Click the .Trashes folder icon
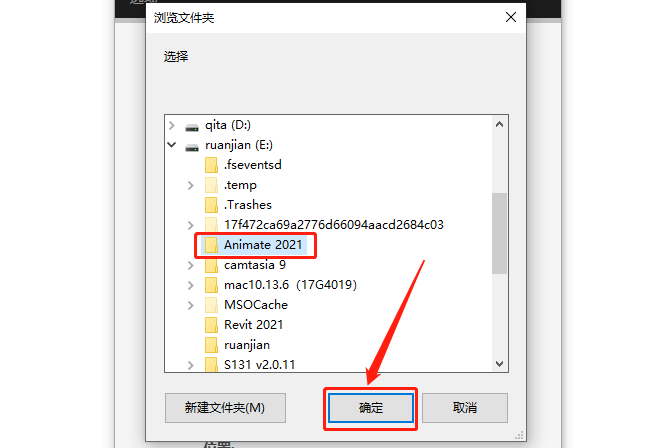The image size is (654, 448). 211,205
